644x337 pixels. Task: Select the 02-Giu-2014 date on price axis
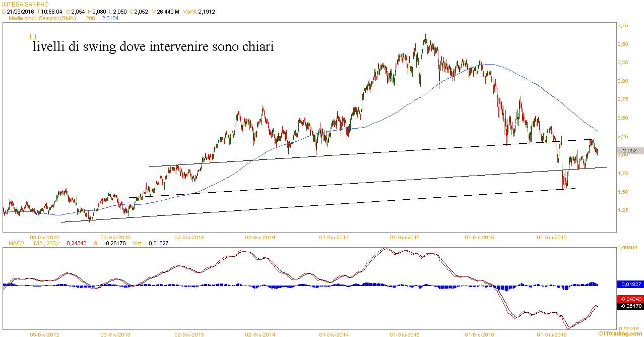[x=260, y=236]
